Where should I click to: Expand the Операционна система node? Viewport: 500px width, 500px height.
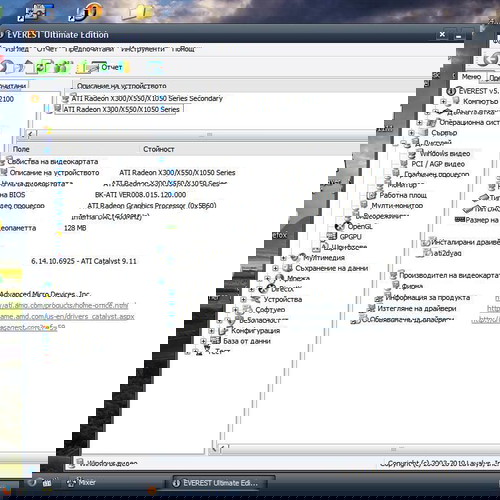pos(419,122)
